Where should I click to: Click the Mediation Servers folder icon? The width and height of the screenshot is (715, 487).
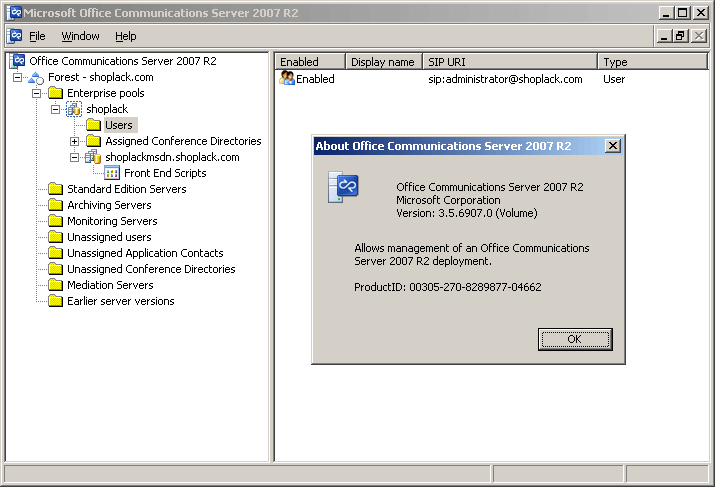56,285
